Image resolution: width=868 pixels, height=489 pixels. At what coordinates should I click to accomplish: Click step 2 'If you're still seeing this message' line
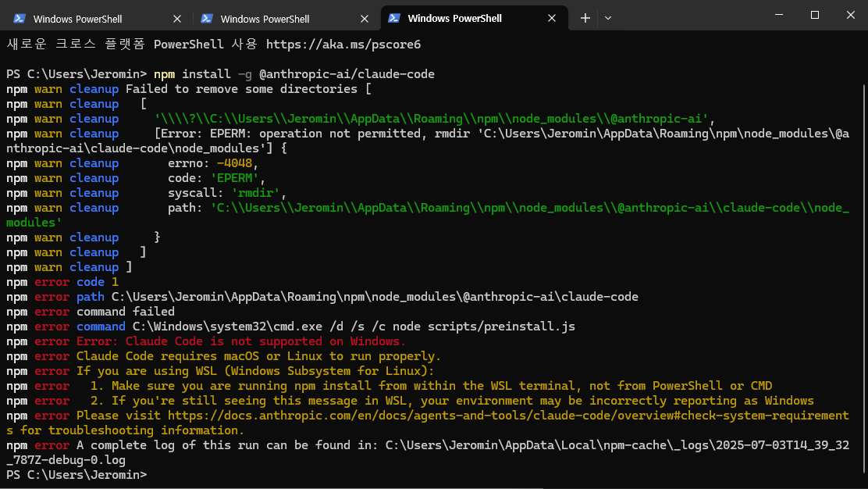[x=452, y=401]
